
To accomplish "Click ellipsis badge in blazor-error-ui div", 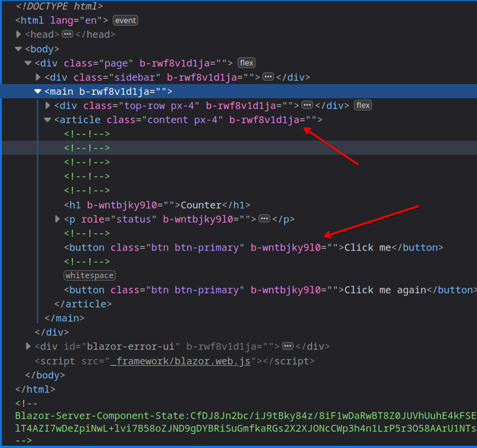I will (x=287, y=346).
